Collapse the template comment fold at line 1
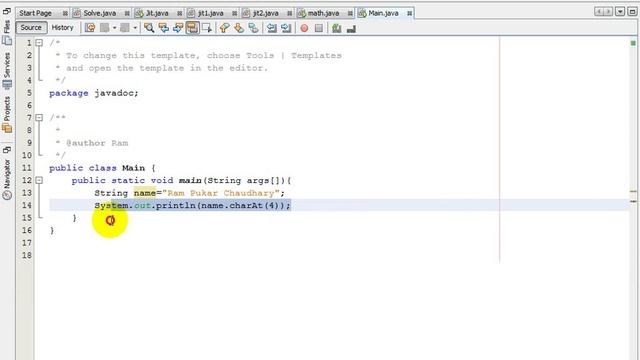Viewport: 640px width, 360px height. (39, 42)
